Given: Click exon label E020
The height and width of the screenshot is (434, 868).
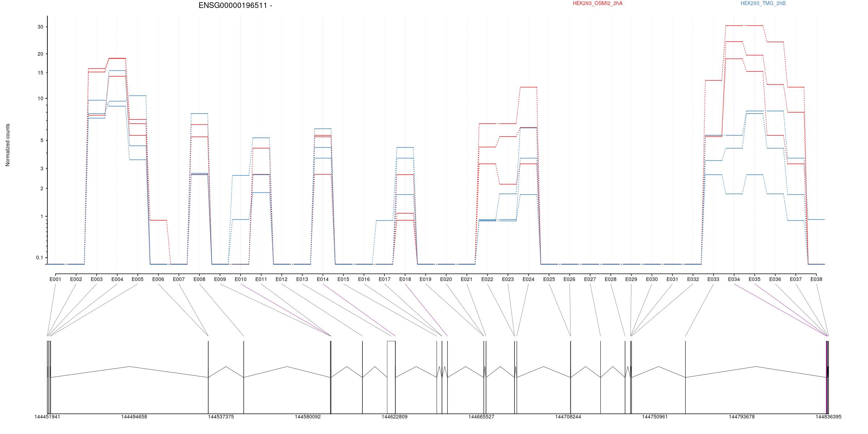Looking at the screenshot, I should point(446,279).
